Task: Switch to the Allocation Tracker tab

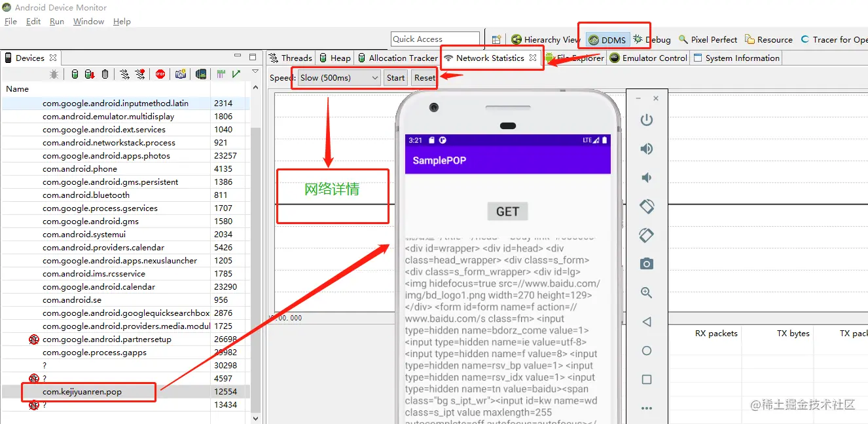Action: [397, 58]
